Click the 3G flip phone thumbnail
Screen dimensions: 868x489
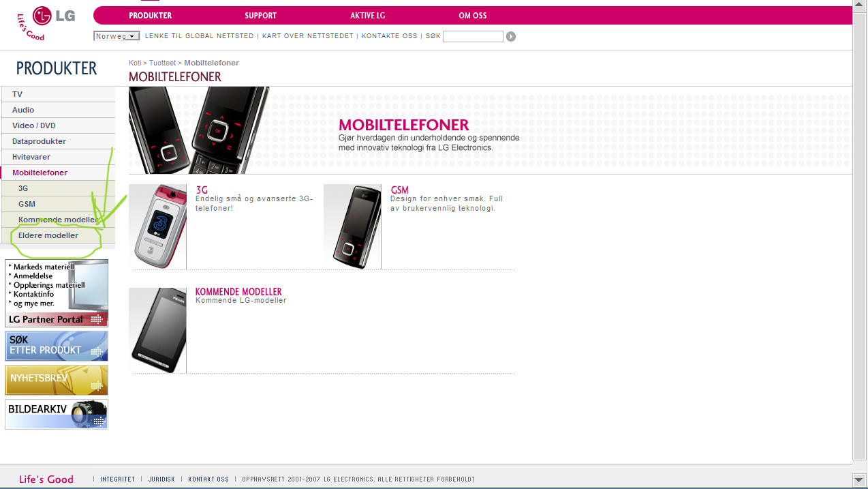[157, 226]
